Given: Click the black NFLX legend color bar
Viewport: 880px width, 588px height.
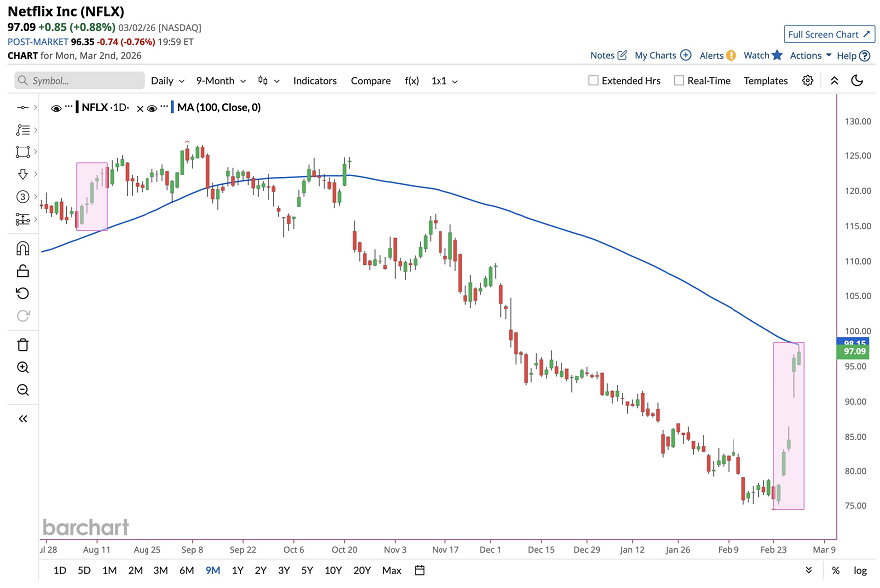Looking at the screenshot, I should coord(77,107).
